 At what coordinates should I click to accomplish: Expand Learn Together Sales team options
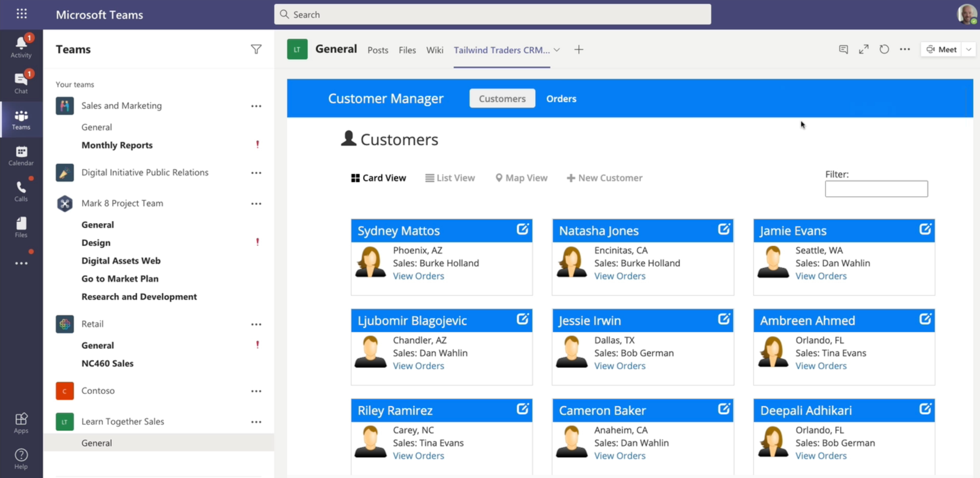pos(256,421)
